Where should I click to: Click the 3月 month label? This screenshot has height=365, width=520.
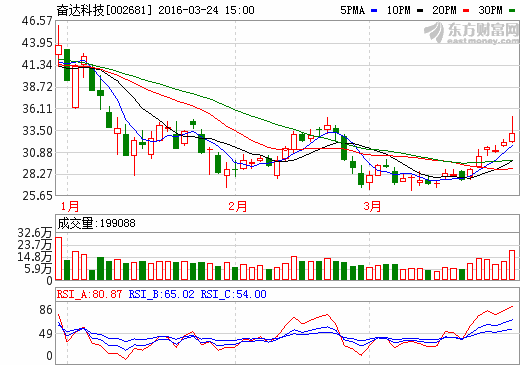[372, 206]
